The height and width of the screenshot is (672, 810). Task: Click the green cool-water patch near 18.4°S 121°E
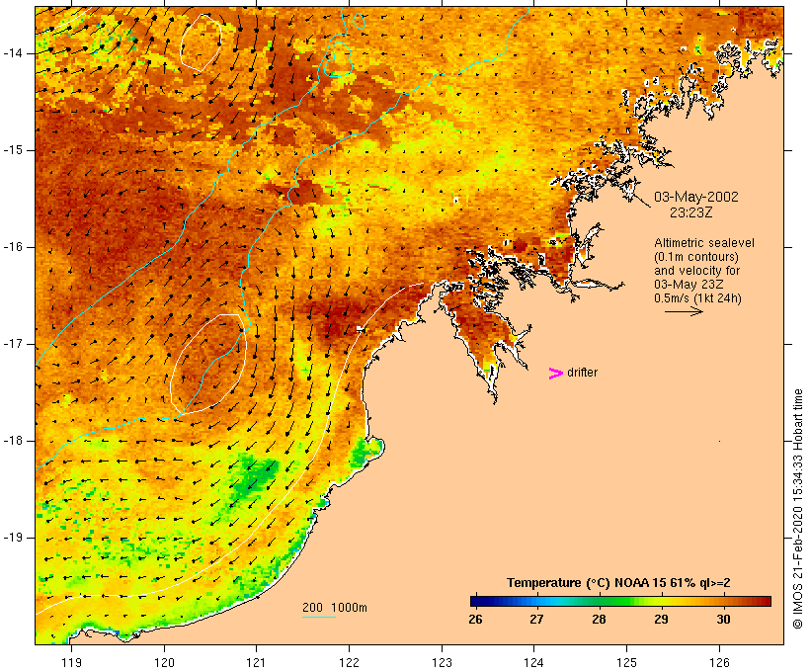pyautogui.click(x=255, y=478)
